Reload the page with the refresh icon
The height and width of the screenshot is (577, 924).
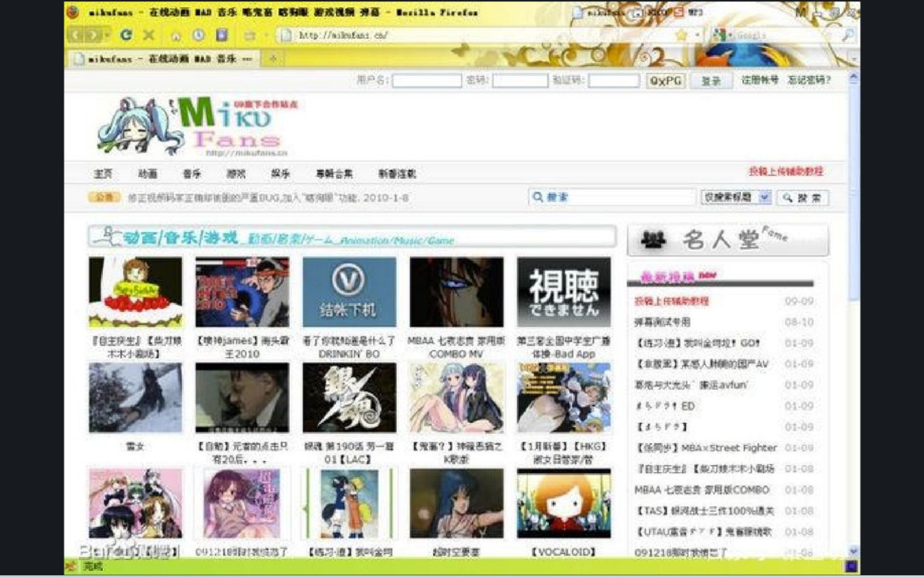(x=126, y=35)
